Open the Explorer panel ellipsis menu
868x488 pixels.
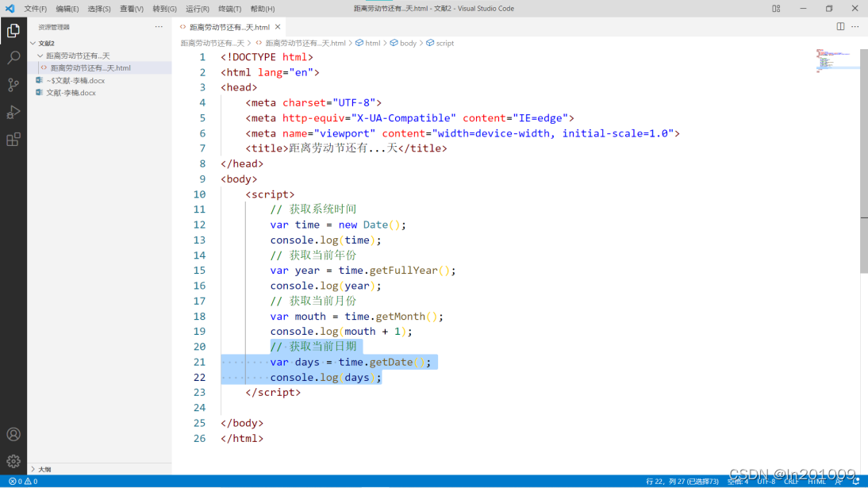(159, 27)
